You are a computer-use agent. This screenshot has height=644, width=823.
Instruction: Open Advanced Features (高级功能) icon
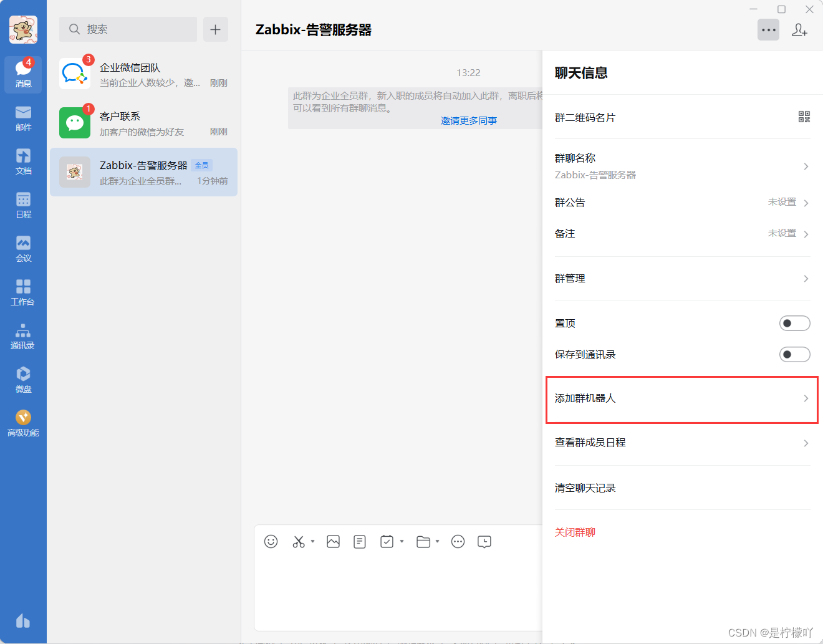coord(23,423)
